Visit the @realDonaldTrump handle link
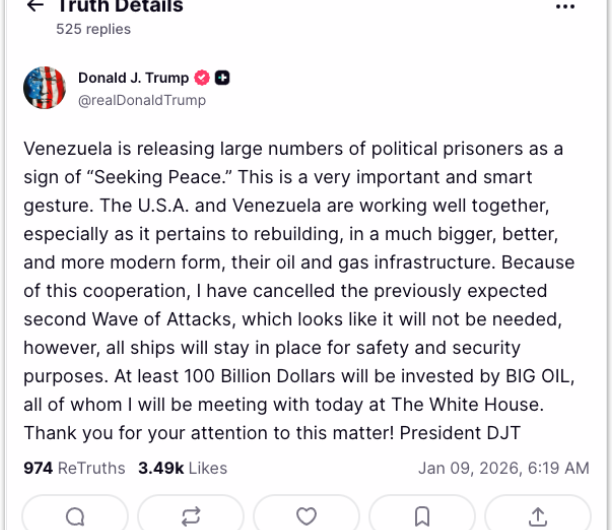 (142, 100)
